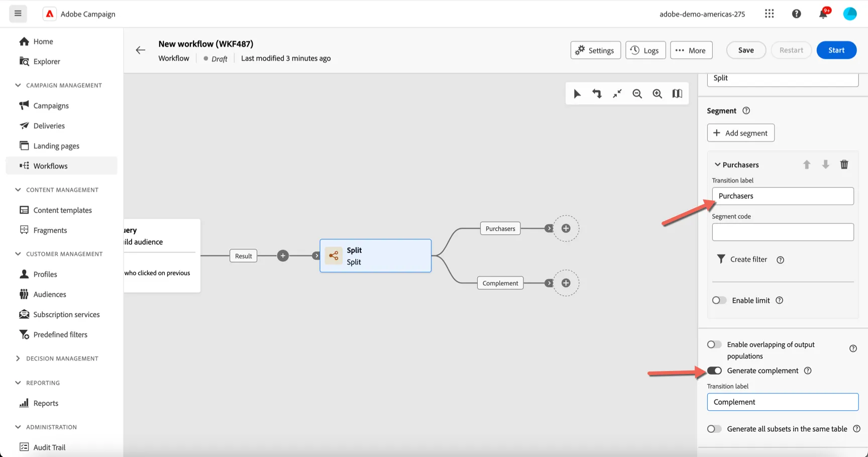The image size is (868, 457).
Task: Click the Adobe Campaign logo icon
Action: click(x=49, y=14)
